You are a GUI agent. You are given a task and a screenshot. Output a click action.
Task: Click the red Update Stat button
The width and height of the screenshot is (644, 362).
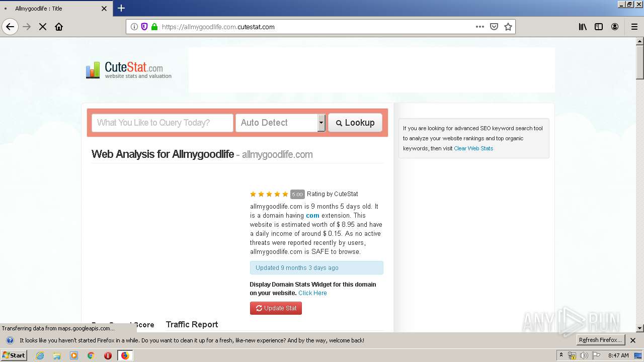[276, 308]
